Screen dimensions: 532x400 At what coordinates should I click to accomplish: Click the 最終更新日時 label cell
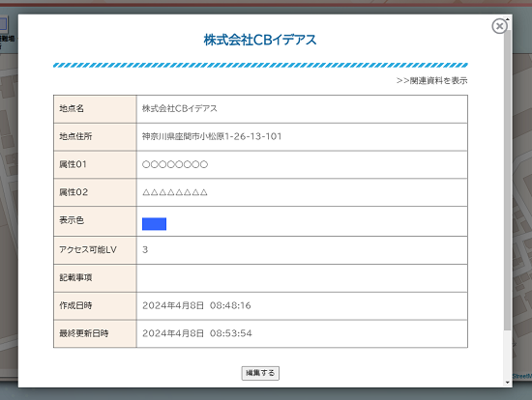click(x=95, y=333)
